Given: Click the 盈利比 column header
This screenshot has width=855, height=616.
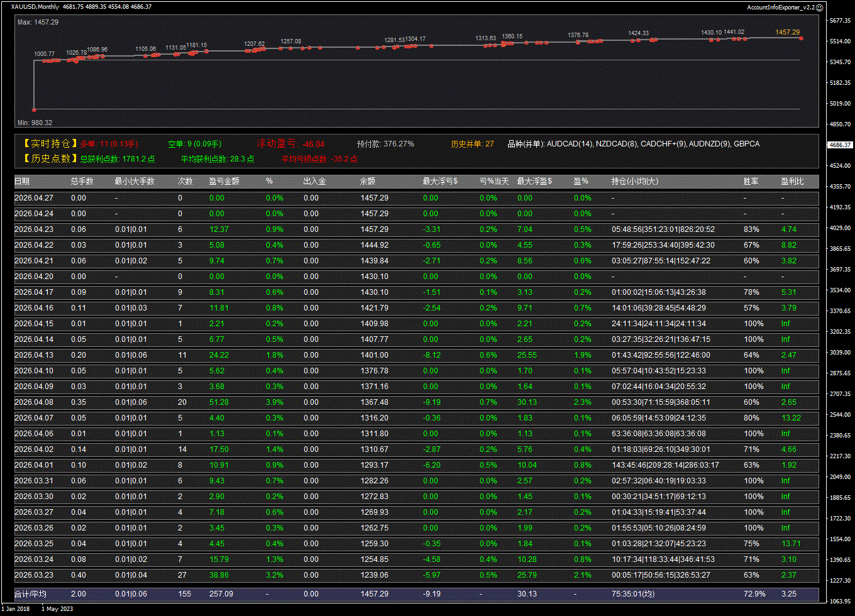Looking at the screenshot, I should click(x=792, y=181).
